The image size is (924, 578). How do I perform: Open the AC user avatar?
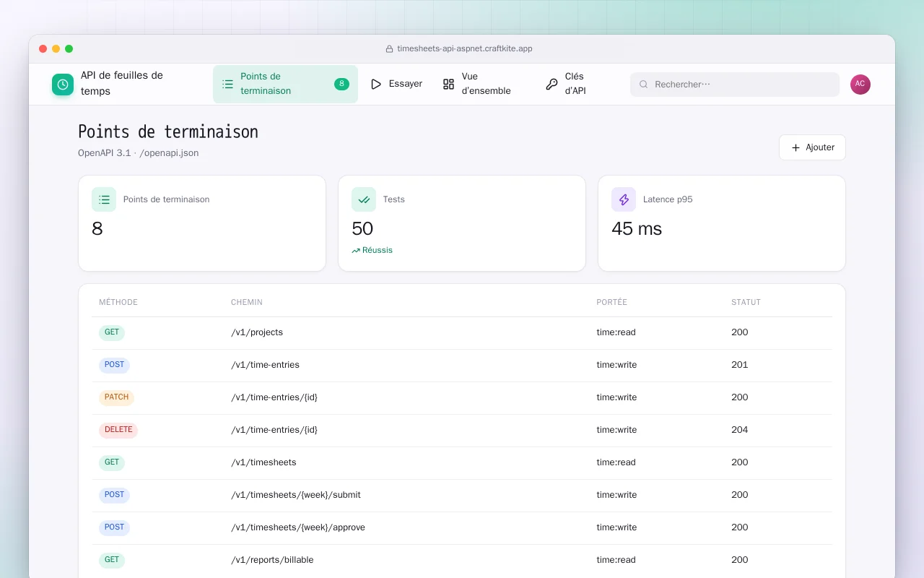(860, 85)
